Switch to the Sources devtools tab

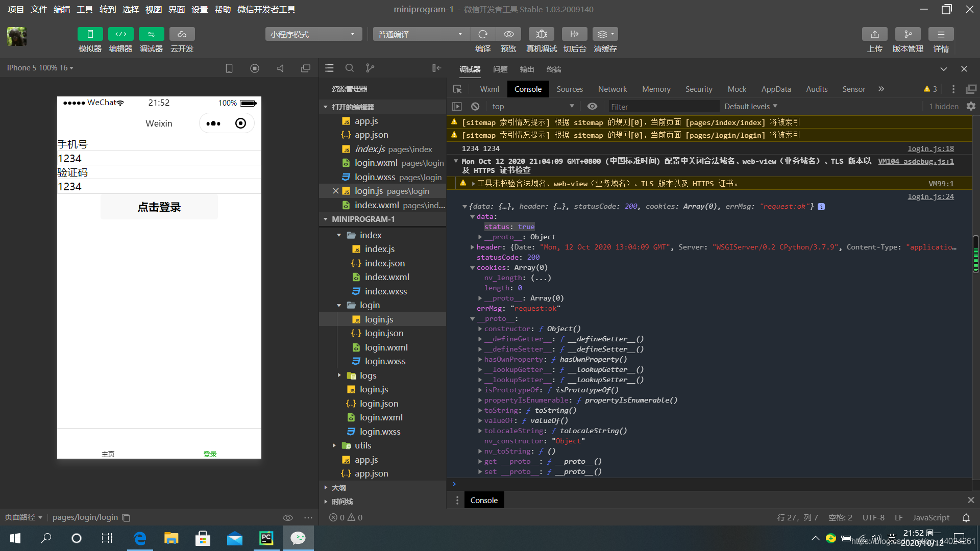(570, 89)
